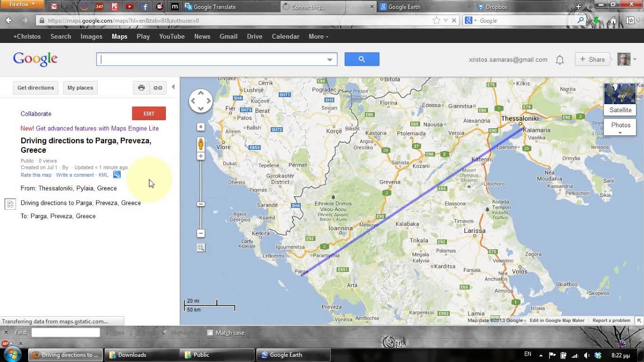Bookmark this page with star icon
This screenshot has height=362, width=644.
click(x=436, y=21)
